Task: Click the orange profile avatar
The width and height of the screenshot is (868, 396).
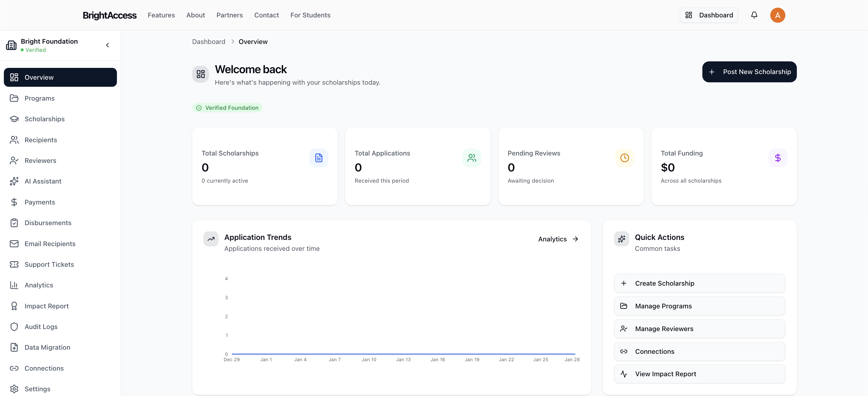Action: (x=777, y=15)
